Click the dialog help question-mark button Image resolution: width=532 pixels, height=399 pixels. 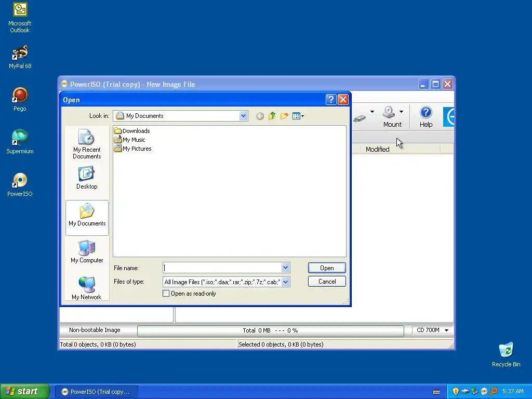click(331, 99)
